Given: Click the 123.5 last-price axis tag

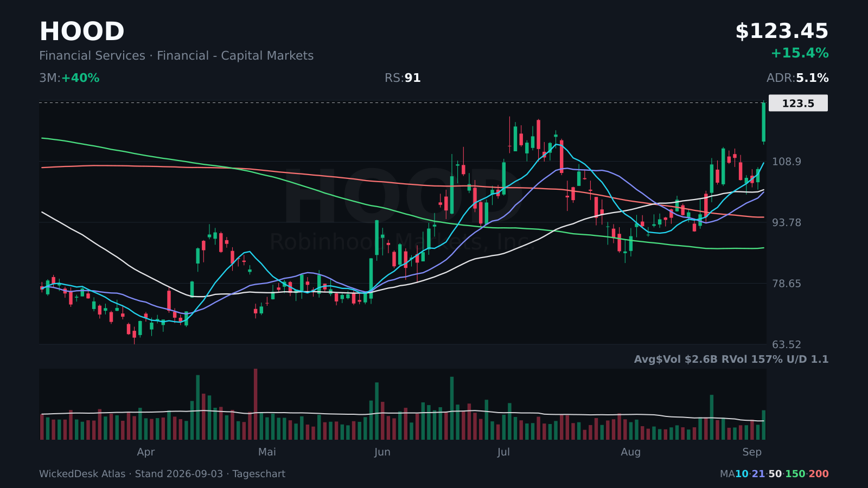Looking at the screenshot, I should (798, 103).
